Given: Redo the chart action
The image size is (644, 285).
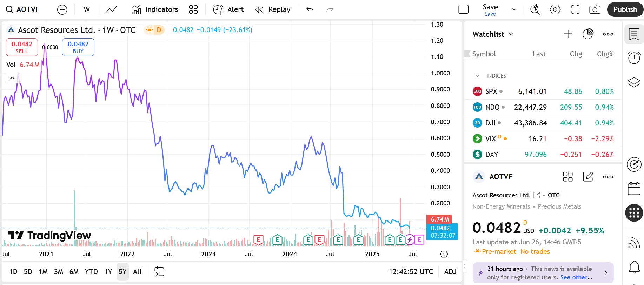Looking at the screenshot, I should (330, 9).
